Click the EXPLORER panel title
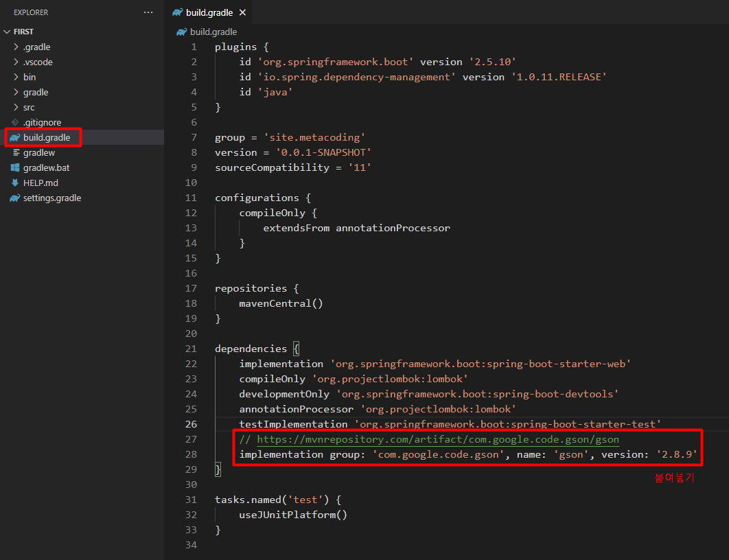729x560 pixels. click(x=31, y=12)
